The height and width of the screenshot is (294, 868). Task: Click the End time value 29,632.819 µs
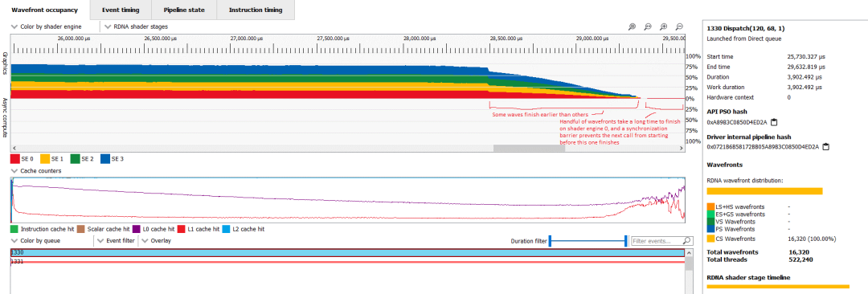(806, 67)
